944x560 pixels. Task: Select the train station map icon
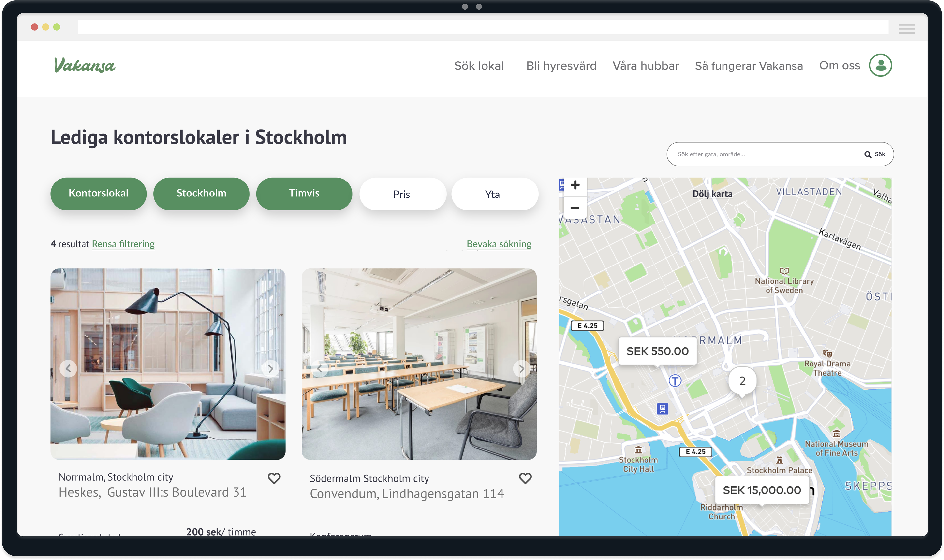pos(663,408)
